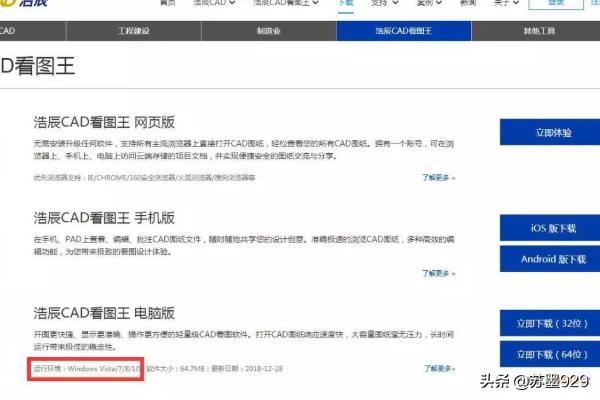Select the 浩辰CAD看图王 tab
The width and height of the screenshot is (600, 400).
(404, 31)
